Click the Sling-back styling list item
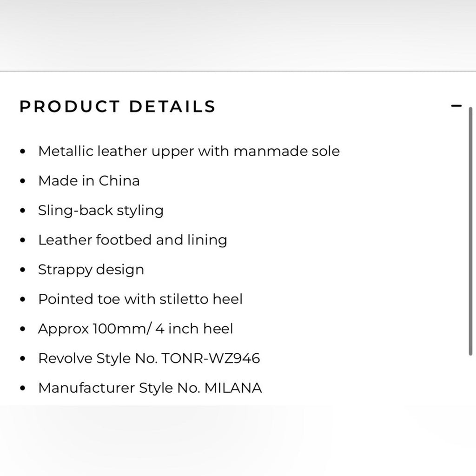Viewport: 476px width, 476px height. coord(101,211)
